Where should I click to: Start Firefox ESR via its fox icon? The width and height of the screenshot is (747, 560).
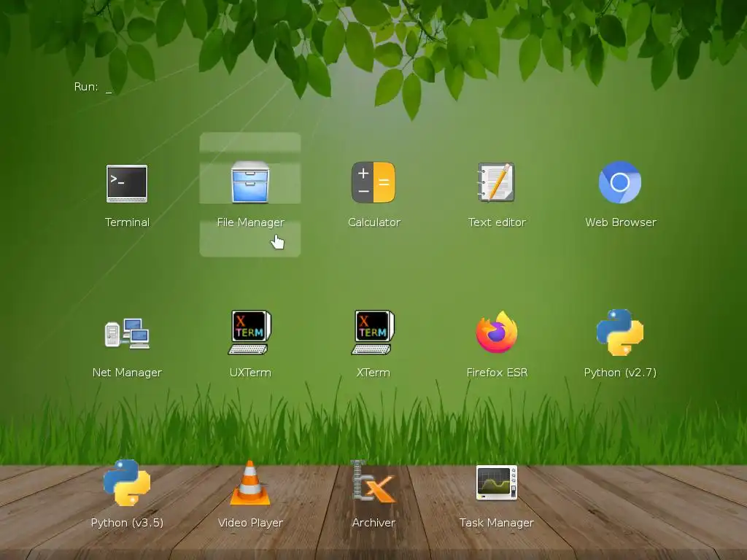pyautogui.click(x=496, y=332)
